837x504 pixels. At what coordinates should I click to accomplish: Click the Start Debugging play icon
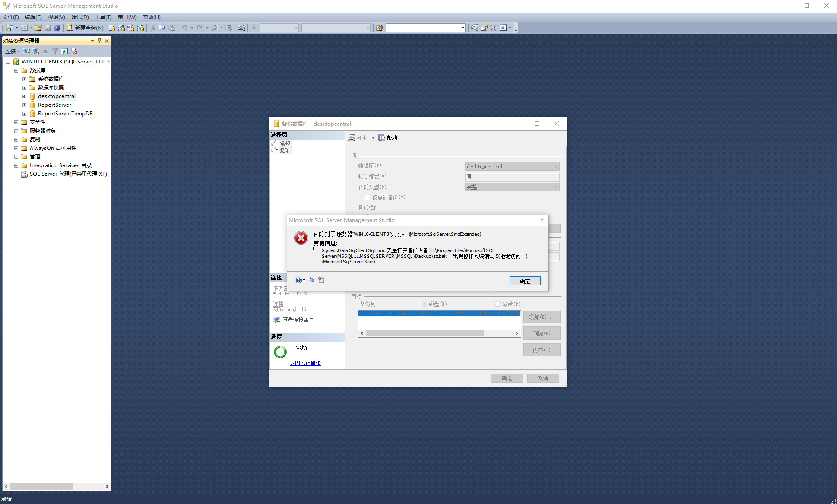coord(254,28)
